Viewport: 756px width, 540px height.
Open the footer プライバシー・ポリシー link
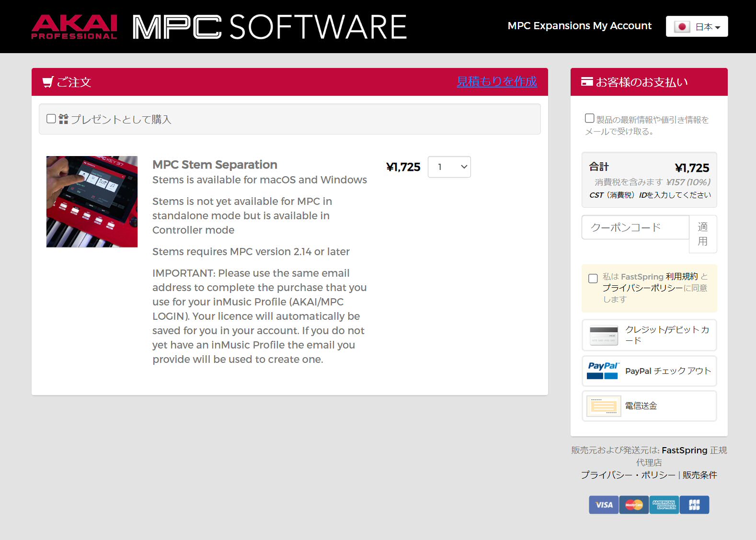pyautogui.click(x=628, y=475)
